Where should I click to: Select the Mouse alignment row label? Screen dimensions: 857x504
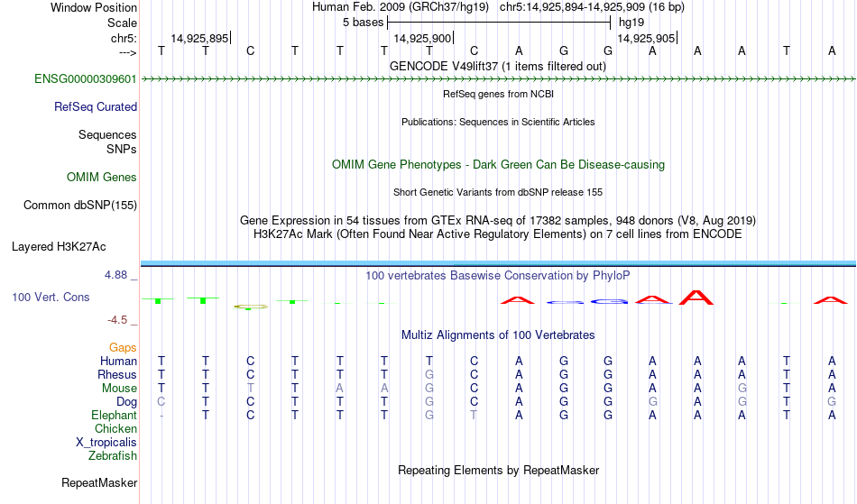tap(119, 389)
